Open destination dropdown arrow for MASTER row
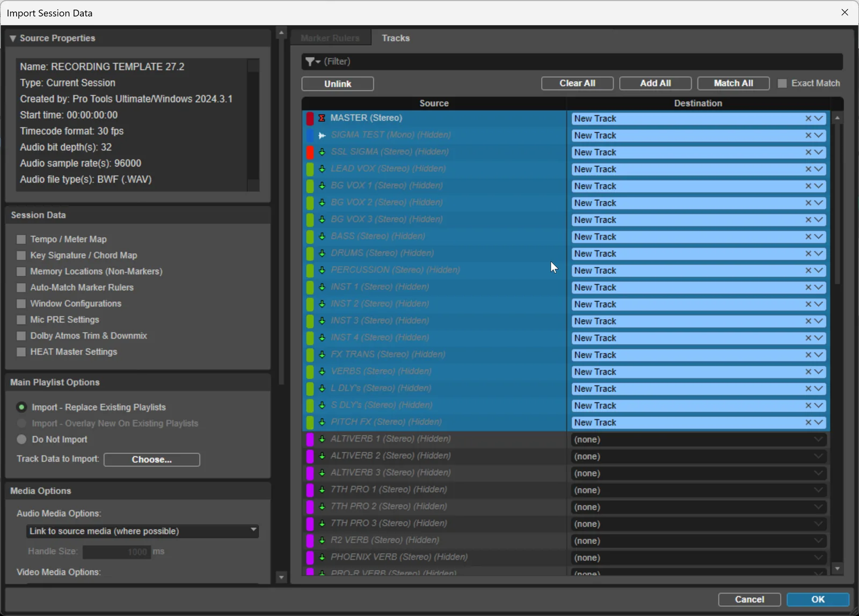The width and height of the screenshot is (859, 616). click(819, 119)
